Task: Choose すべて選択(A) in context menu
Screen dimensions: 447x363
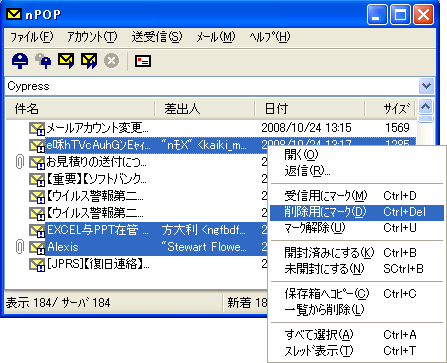Action: [x=357, y=334]
